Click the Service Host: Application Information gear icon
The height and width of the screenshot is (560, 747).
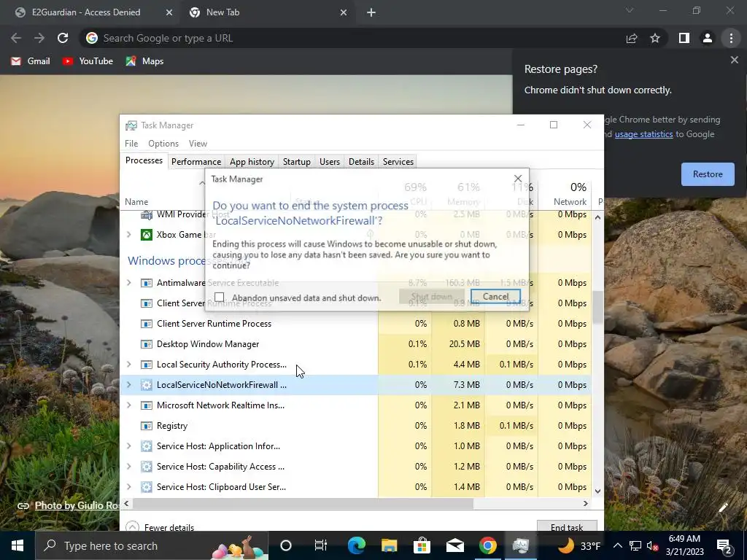147,446
